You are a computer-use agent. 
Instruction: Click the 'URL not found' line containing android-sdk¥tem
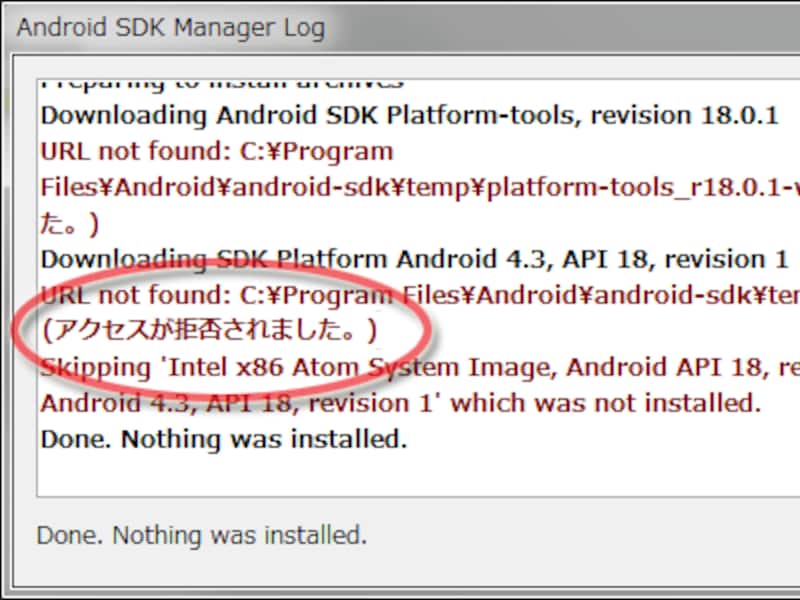pyautogui.click(x=420, y=295)
